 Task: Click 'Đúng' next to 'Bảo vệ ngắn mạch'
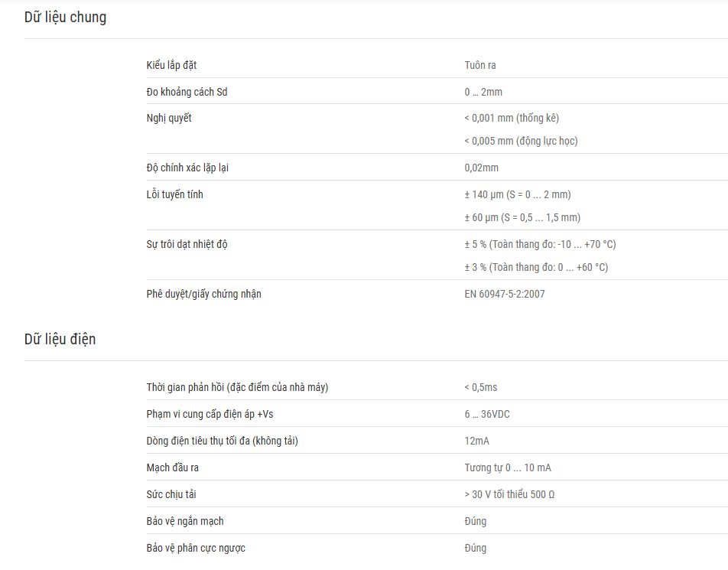coord(476,521)
